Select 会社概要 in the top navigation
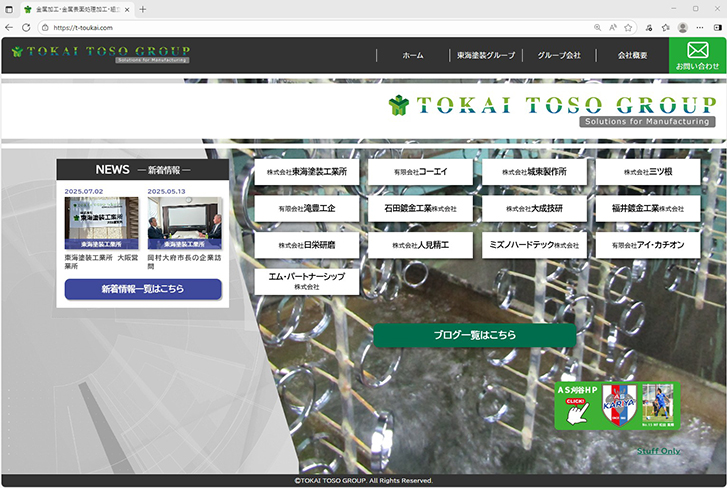The width and height of the screenshot is (727, 488). pyautogui.click(x=632, y=56)
